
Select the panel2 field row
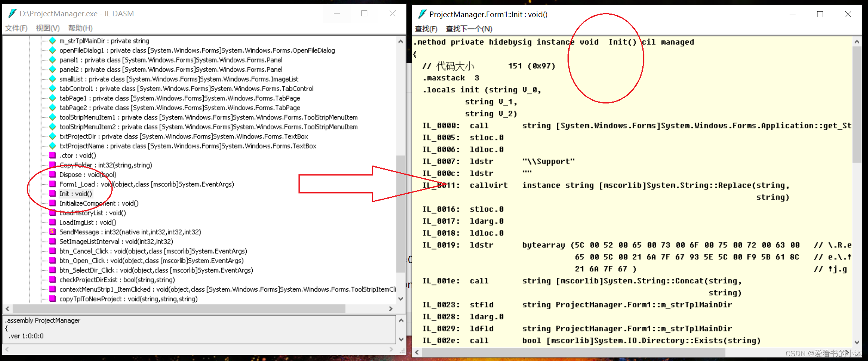coord(171,70)
